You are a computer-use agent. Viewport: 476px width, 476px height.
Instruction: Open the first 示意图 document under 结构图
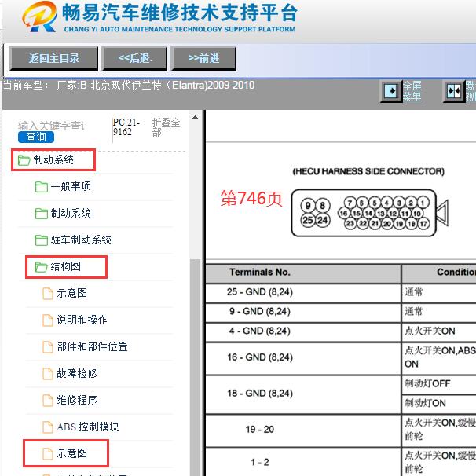(x=71, y=293)
